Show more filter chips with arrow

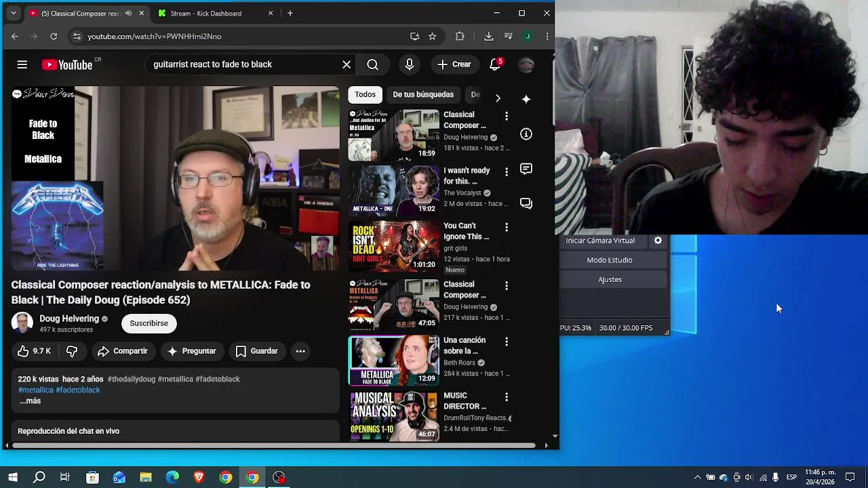click(x=498, y=98)
